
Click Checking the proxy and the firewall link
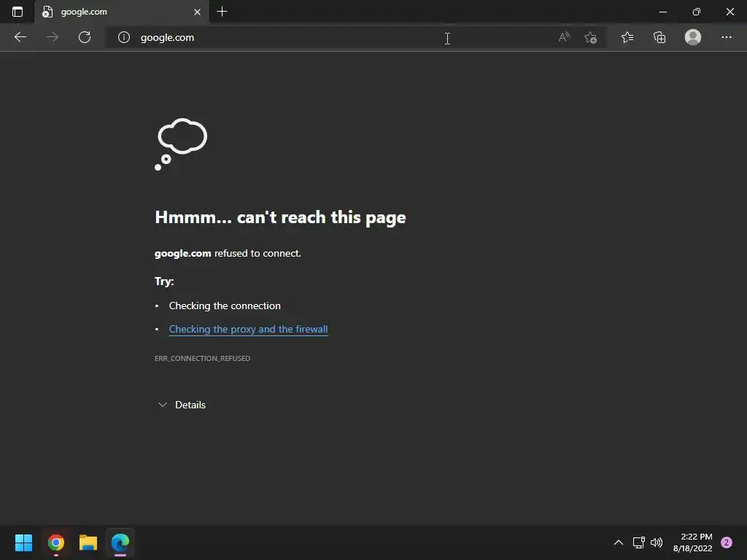(x=248, y=329)
